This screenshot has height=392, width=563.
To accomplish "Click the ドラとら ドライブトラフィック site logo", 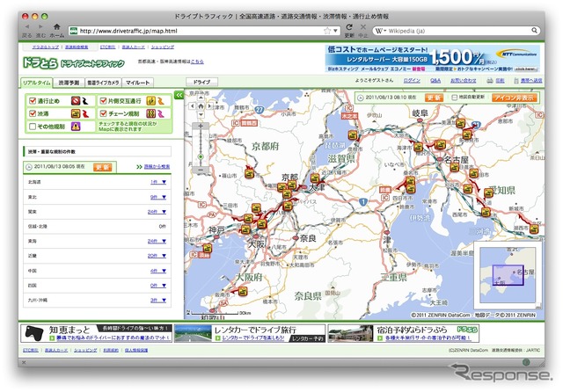I will (x=73, y=62).
